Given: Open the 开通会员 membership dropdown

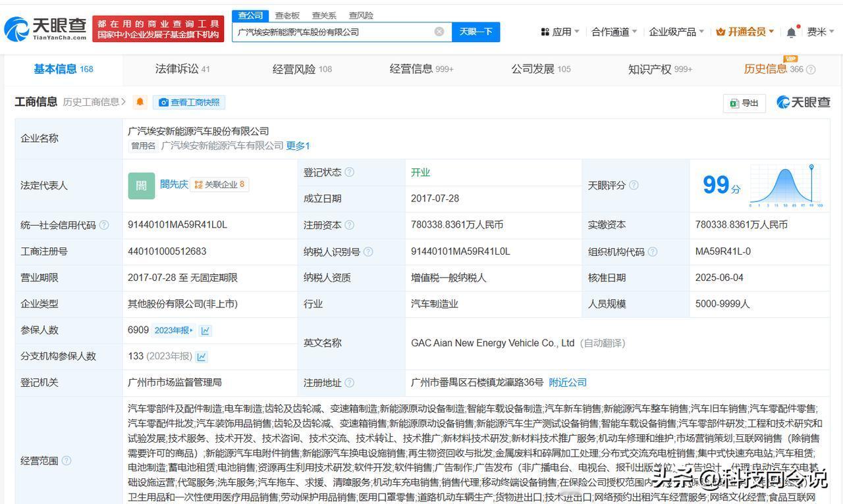Looking at the screenshot, I should click(745, 32).
